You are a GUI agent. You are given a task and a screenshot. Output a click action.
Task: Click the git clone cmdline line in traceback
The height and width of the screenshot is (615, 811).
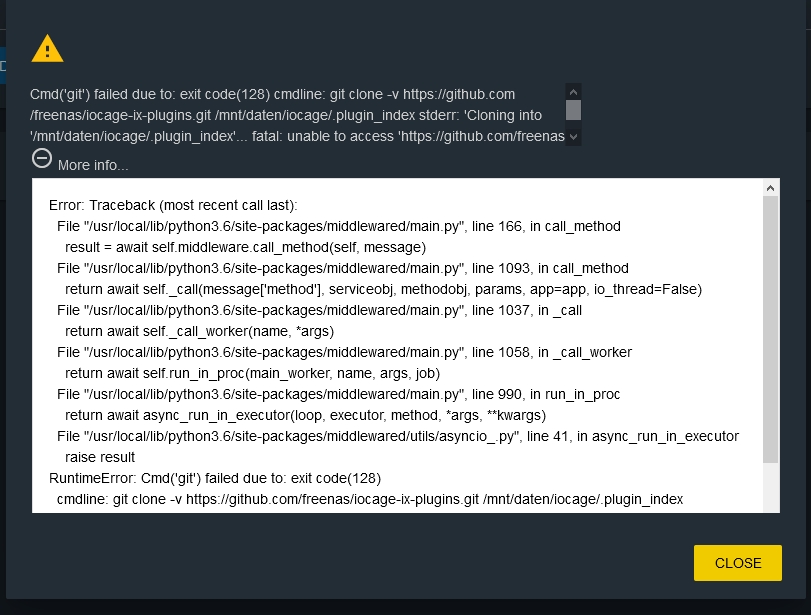pyautogui.click(x=370, y=499)
